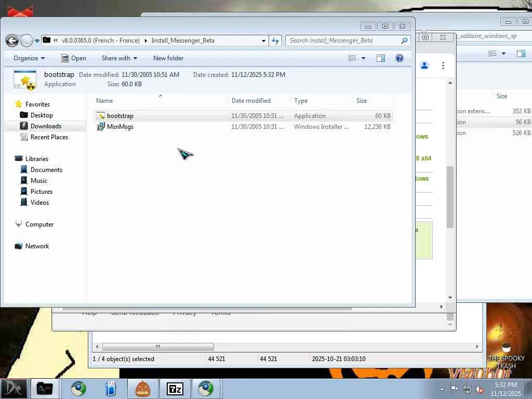Open the 7-Zip taskbar icon
Viewport: 532px width, 399px height.
coord(175,389)
